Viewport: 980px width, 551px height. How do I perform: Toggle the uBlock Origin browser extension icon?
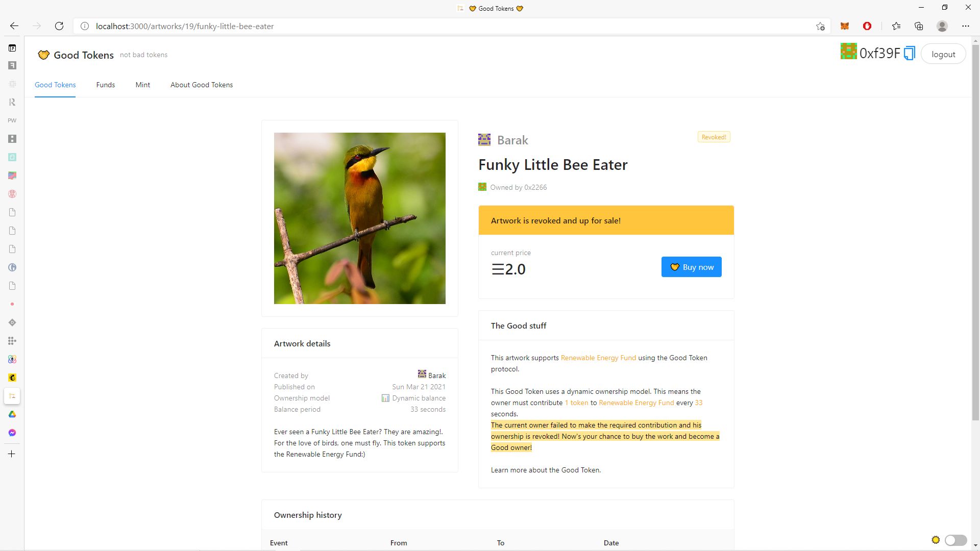pos(868,26)
